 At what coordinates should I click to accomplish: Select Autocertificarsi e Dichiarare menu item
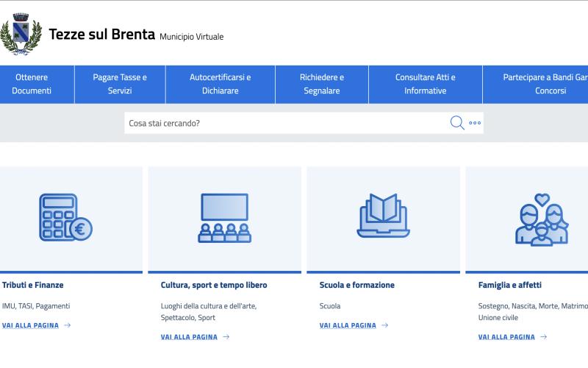coord(220,84)
